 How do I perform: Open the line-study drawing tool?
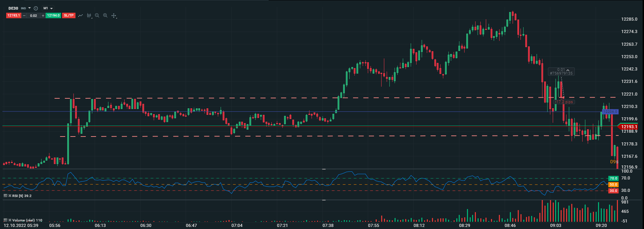pos(80,15)
